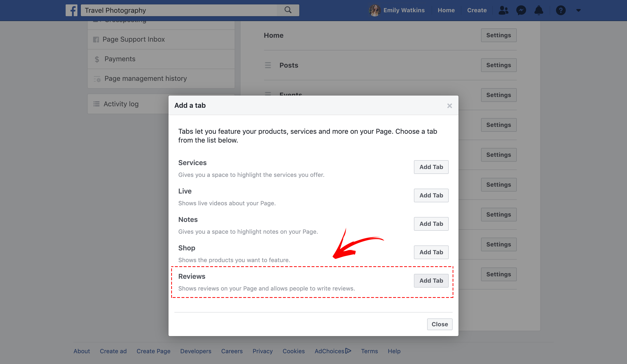The height and width of the screenshot is (364, 627).
Task: Open Page management history item
Action: pyautogui.click(x=145, y=79)
